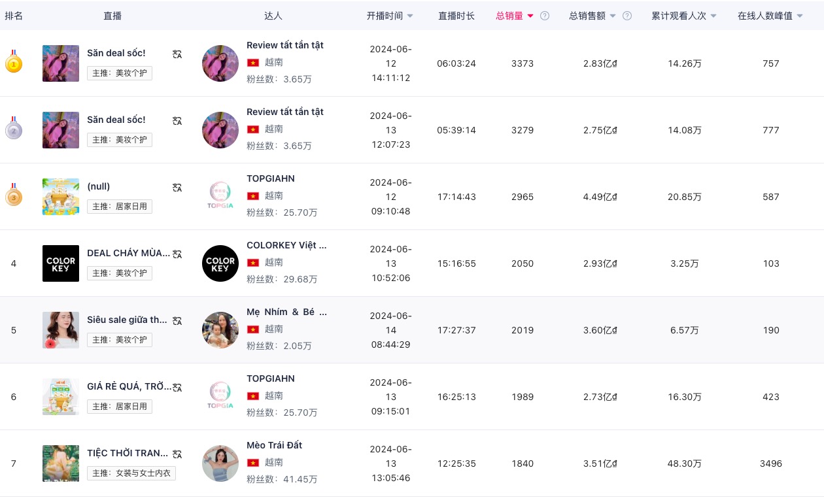The width and height of the screenshot is (824, 504).
Task: Open Mèo Trái Đất creator page
Action: [x=274, y=445]
